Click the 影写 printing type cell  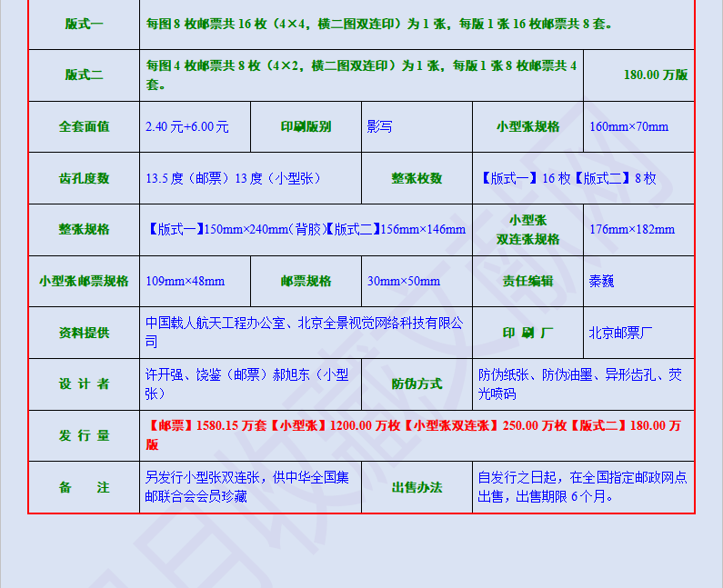379,126
